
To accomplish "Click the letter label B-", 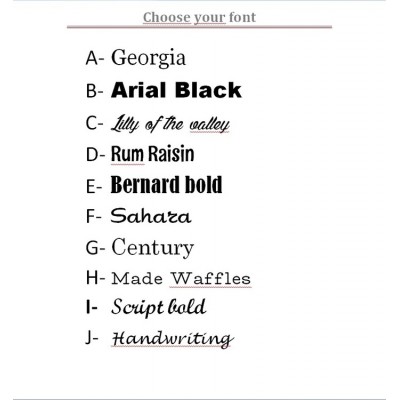I will click(x=95, y=90).
